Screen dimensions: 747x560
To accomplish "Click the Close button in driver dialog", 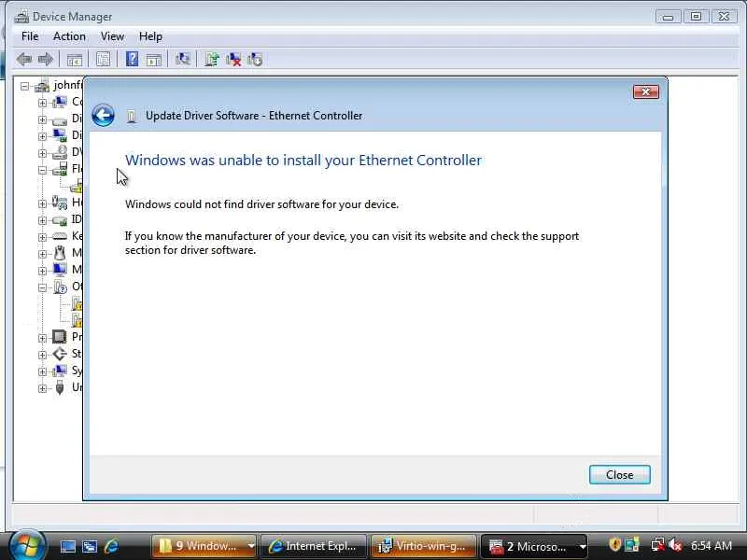I will [x=619, y=475].
